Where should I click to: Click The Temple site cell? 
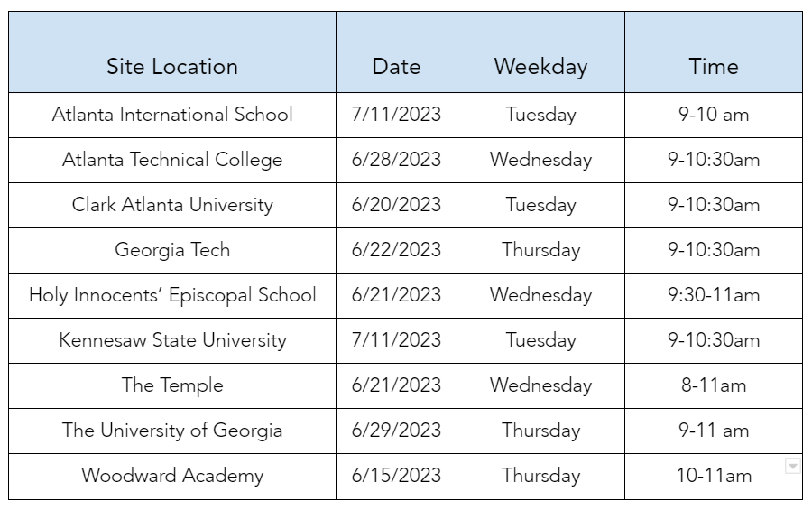coord(172,385)
